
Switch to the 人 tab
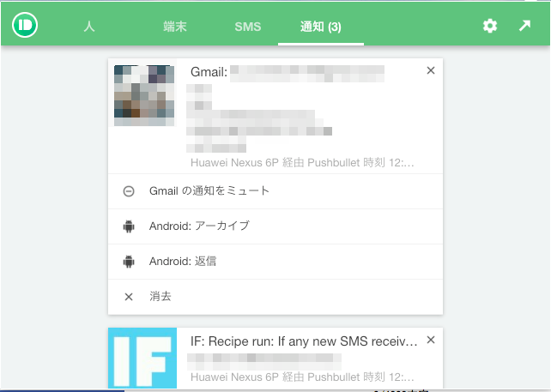89,27
